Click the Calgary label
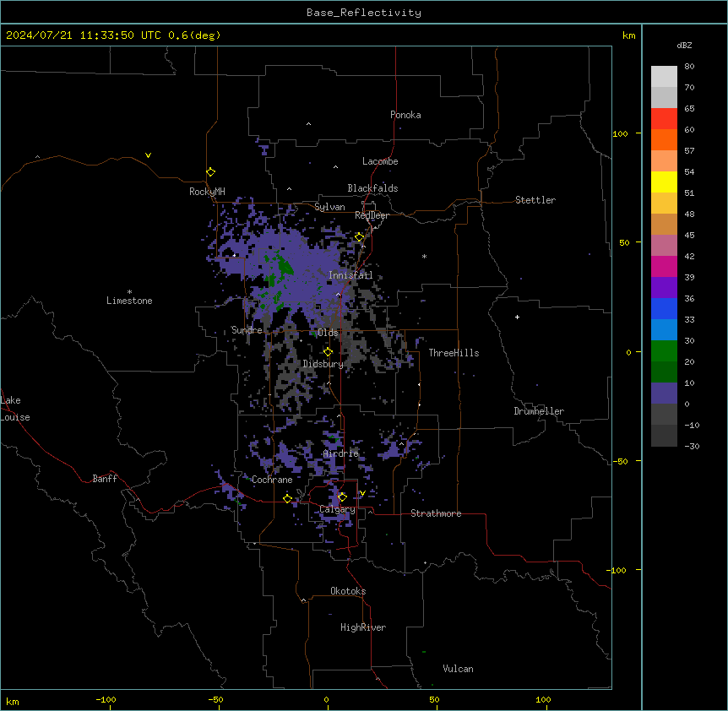The height and width of the screenshot is (711, 728). (337, 509)
